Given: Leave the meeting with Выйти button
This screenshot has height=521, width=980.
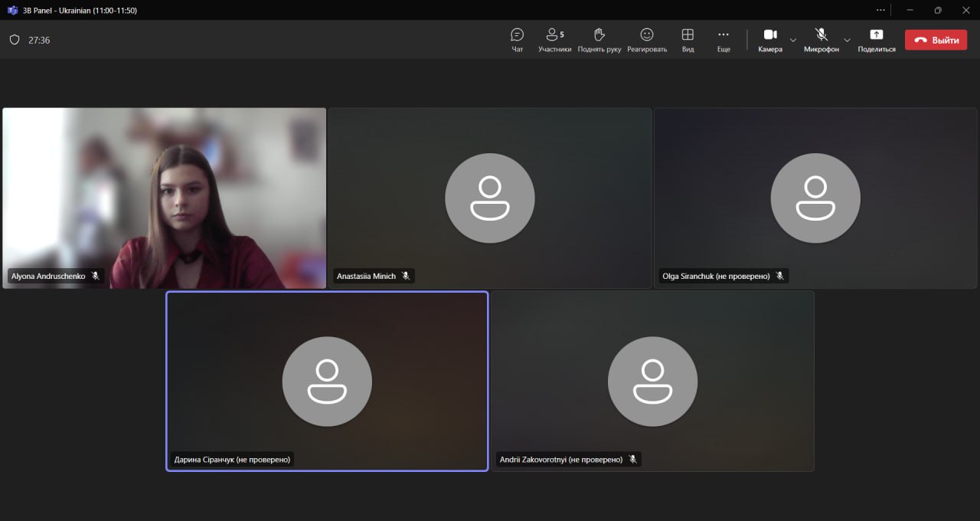Looking at the screenshot, I should (936, 40).
